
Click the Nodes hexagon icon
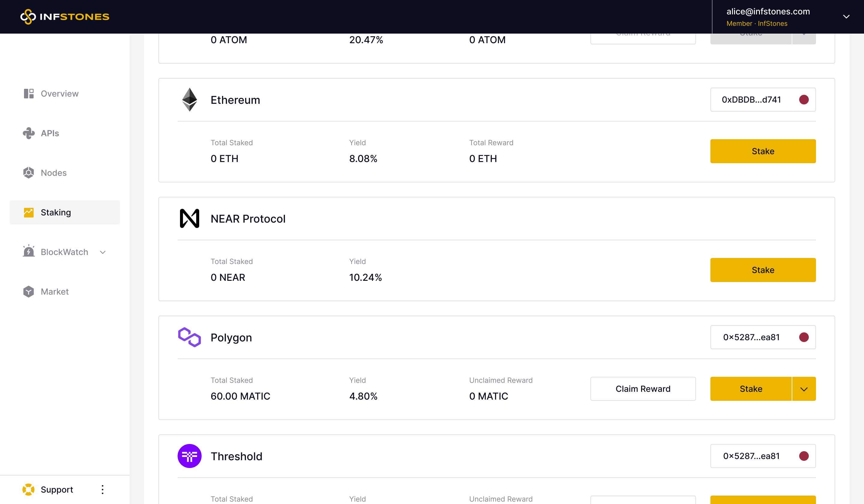point(29,173)
